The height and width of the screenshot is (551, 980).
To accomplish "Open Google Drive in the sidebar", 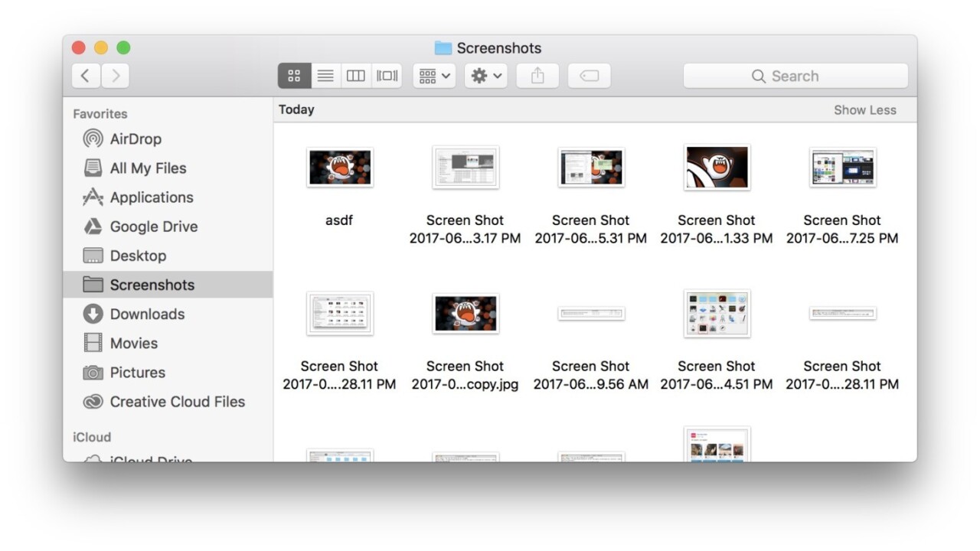I will [153, 227].
